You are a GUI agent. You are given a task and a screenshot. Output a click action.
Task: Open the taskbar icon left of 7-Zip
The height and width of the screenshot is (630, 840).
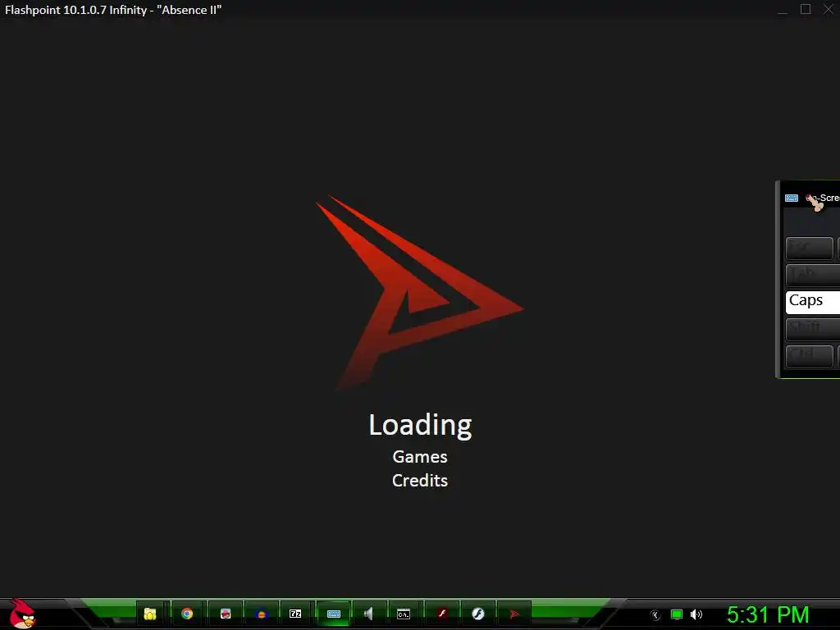pyautogui.click(x=262, y=614)
